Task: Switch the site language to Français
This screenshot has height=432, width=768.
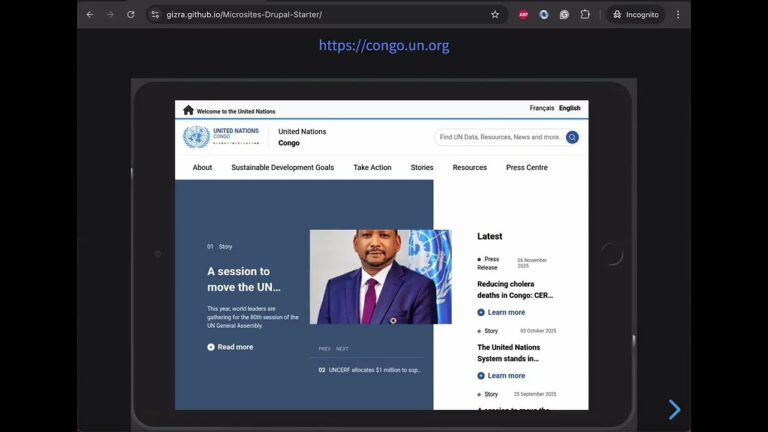Action: (x=542, y=108)
